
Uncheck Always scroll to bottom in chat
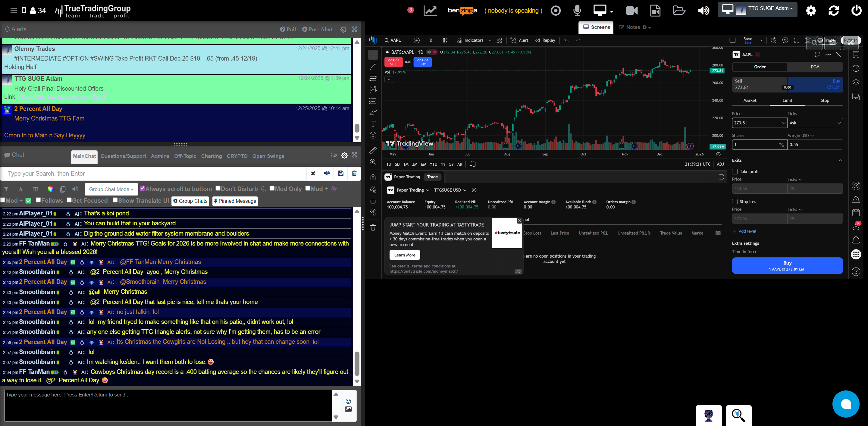(143, 188)
